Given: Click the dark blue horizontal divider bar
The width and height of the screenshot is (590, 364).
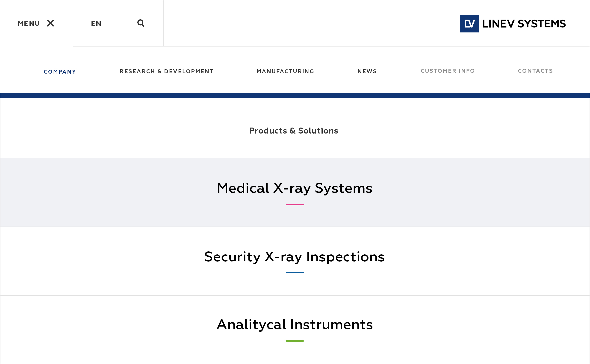Looking at the screenshot, I should (295, 95).
